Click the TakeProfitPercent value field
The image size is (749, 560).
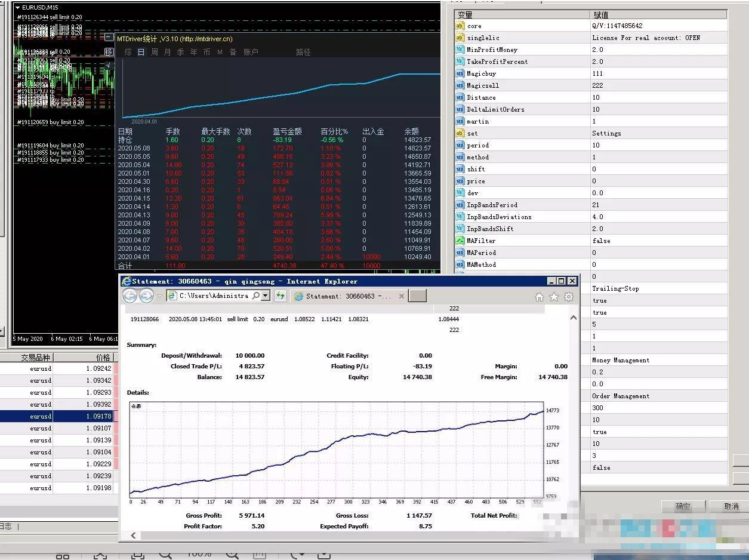pos(656,61)
